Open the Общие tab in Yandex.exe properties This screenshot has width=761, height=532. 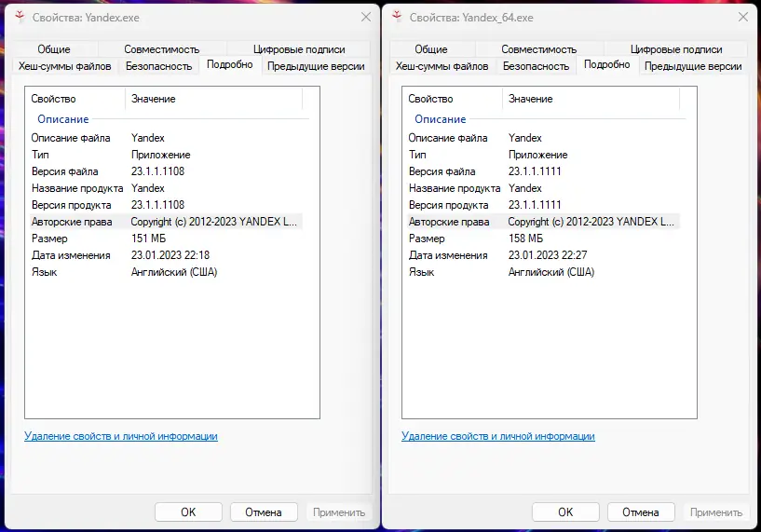tap(54, 49)
